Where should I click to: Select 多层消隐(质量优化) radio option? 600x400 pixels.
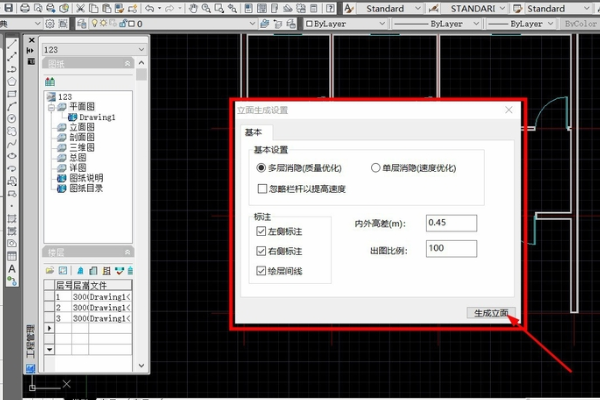pyautogui.click(x=262, y=169)
